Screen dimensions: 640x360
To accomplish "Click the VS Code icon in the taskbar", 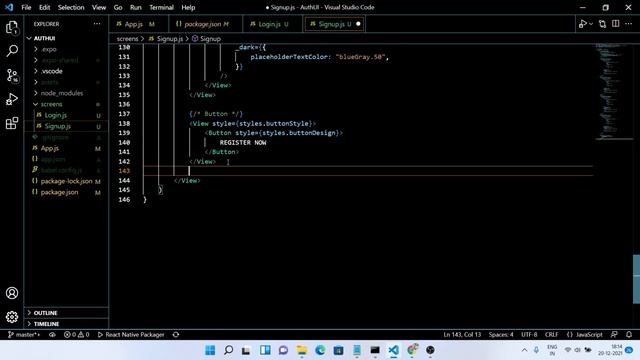I will pyautogui.click(x=393, y=350).
